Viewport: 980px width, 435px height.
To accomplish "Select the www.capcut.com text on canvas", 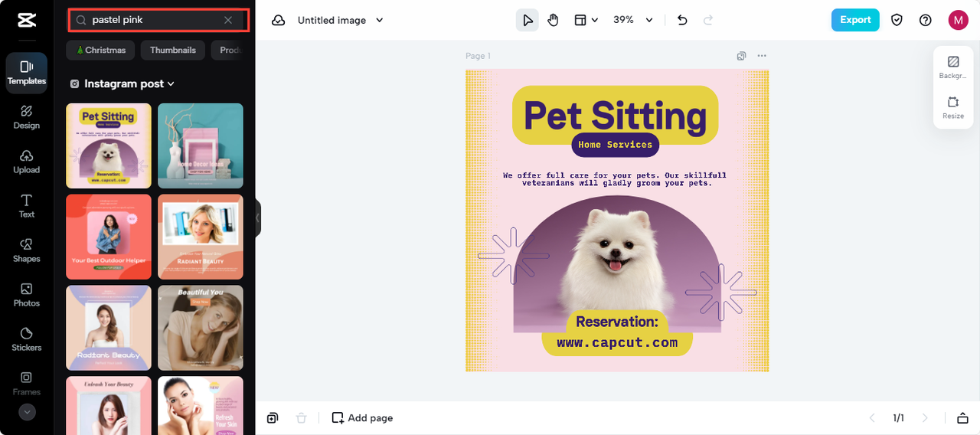I will click(x=617, y=343).
